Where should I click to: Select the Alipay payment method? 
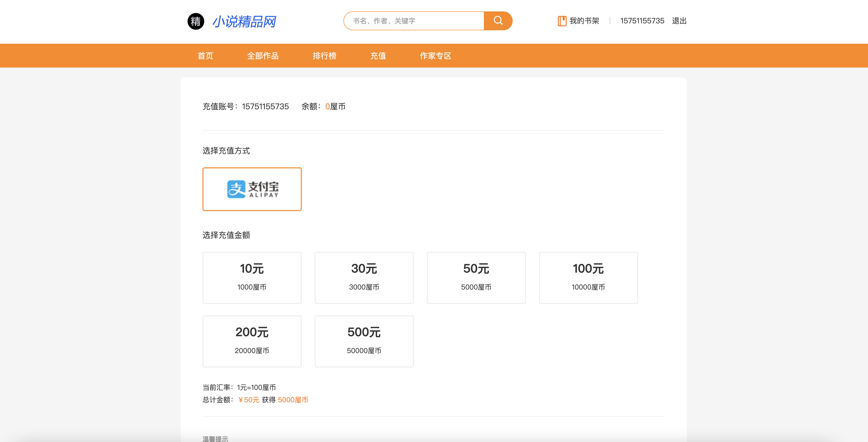pos(252,189)
